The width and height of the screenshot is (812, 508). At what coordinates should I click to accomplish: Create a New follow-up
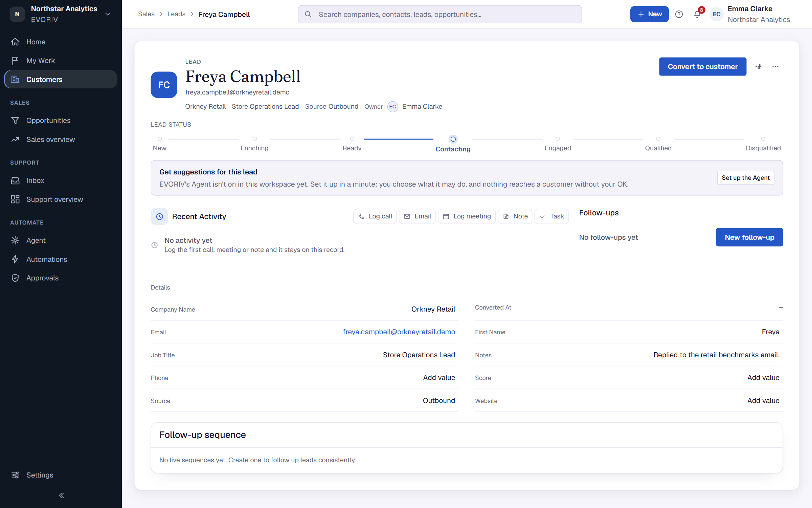click(x=749, y=237)
